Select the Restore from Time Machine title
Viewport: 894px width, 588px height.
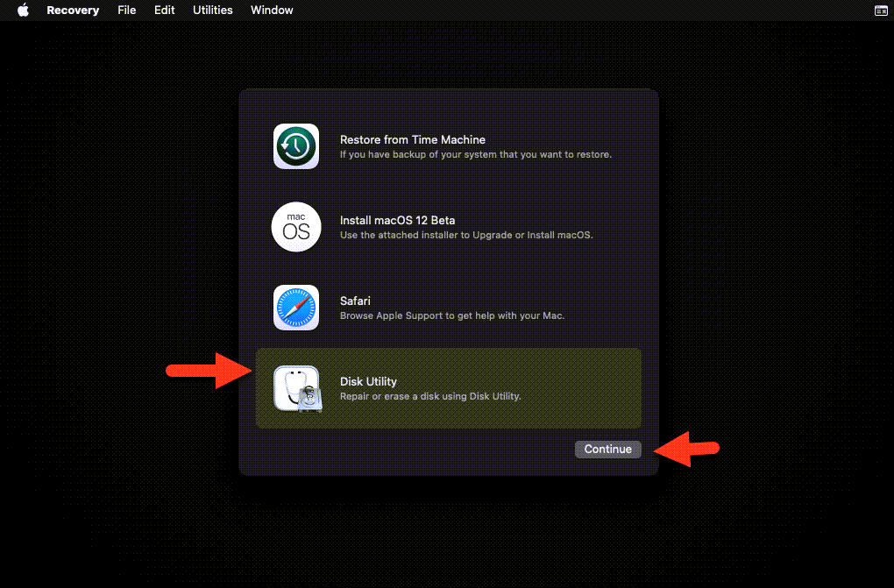412,139
